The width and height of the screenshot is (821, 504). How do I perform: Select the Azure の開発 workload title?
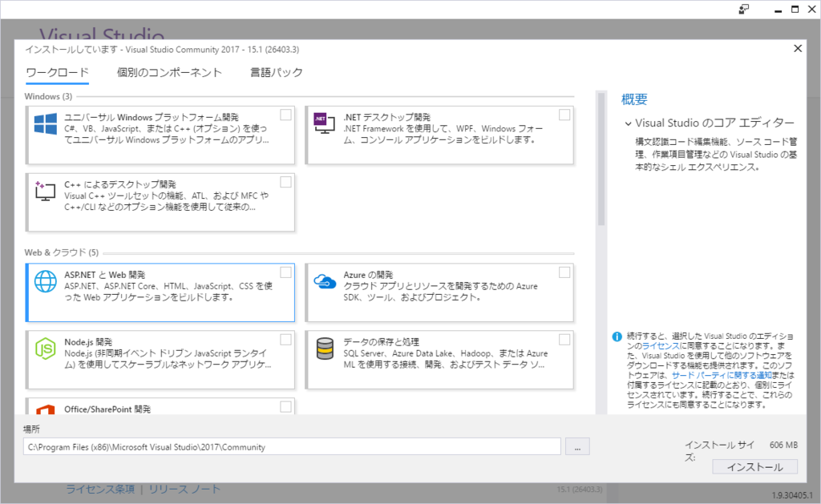[368, 275]
